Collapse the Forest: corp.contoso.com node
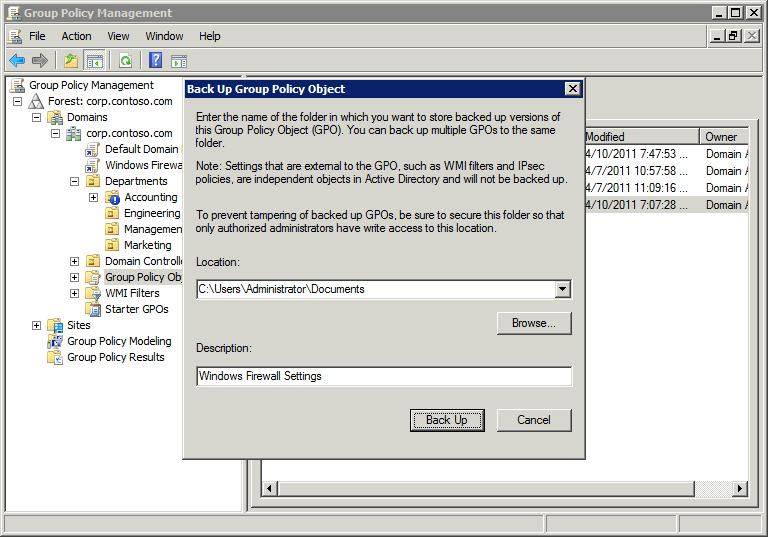Screen dimensions: 768x537 pyautogui.click(x=18, y=101)
